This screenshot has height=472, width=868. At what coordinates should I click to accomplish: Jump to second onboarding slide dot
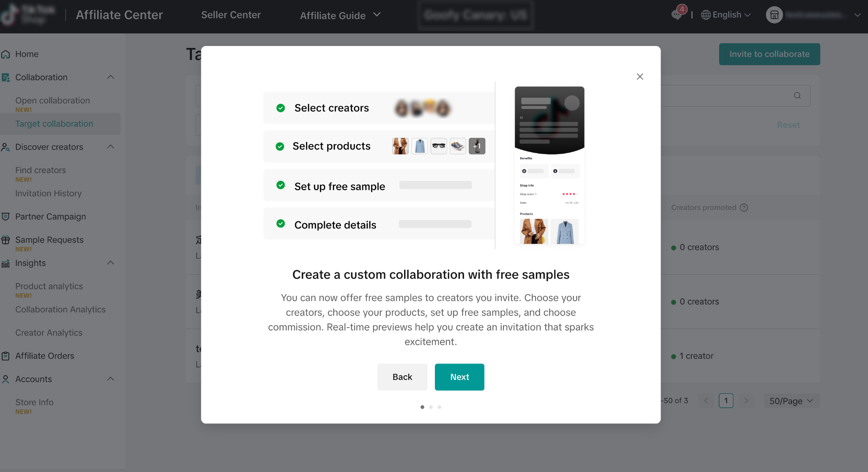click(x=431, y=407)
